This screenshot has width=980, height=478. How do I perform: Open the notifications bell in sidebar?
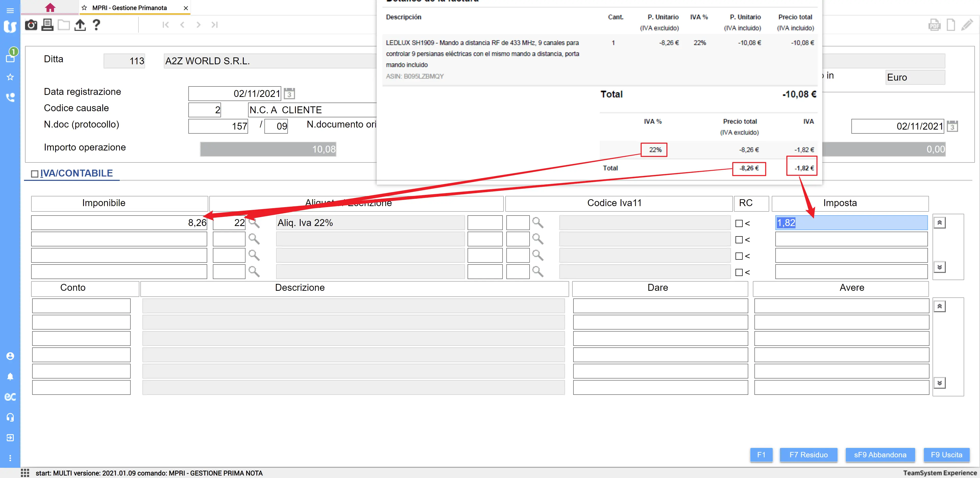point(10,376)
